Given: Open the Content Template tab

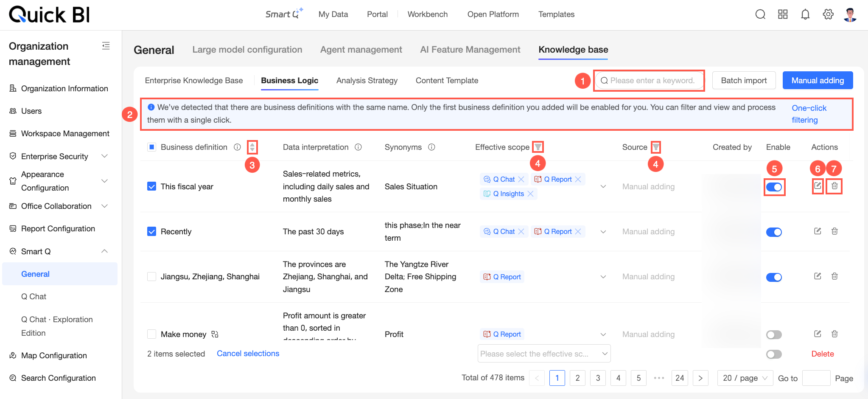Looking at the screenshot, I should (x=447, y=81).
